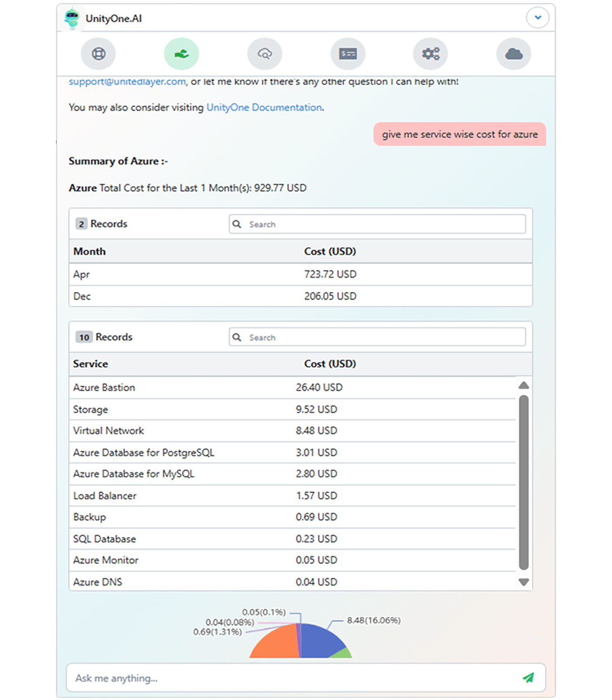Click the support email address link
Image resolution: width=612 pixels, height=700 pixels.
(127, 82)
